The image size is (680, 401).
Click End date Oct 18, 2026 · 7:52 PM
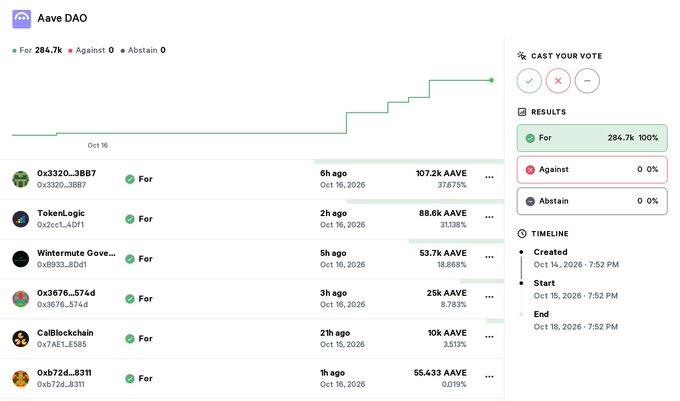click(575, 326)
